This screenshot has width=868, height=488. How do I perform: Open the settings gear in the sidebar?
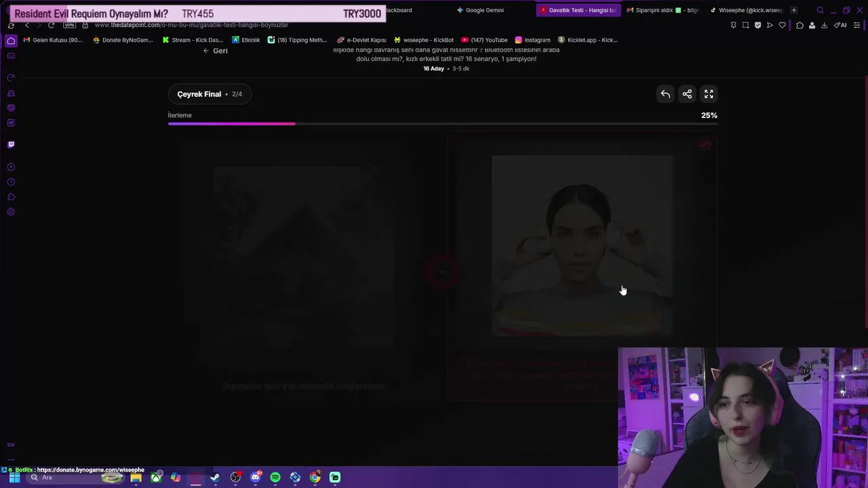pyautogui.click(x=11, y=211)
